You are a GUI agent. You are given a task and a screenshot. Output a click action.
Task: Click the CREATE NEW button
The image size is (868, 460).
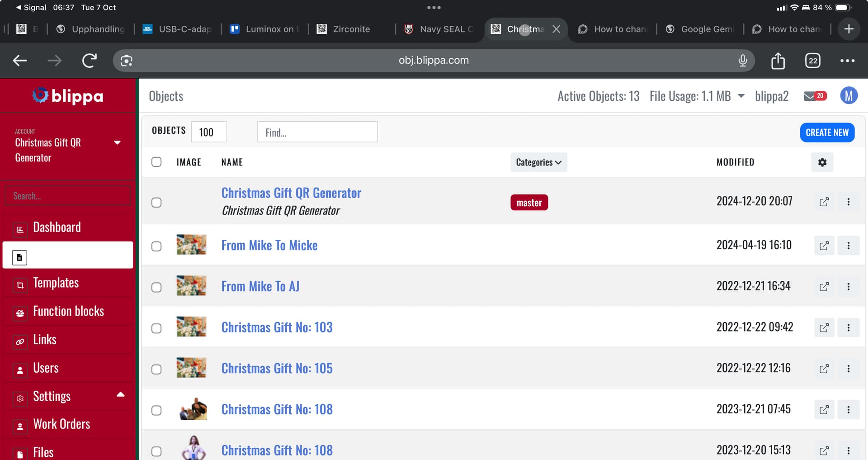(x=827, y=133)
